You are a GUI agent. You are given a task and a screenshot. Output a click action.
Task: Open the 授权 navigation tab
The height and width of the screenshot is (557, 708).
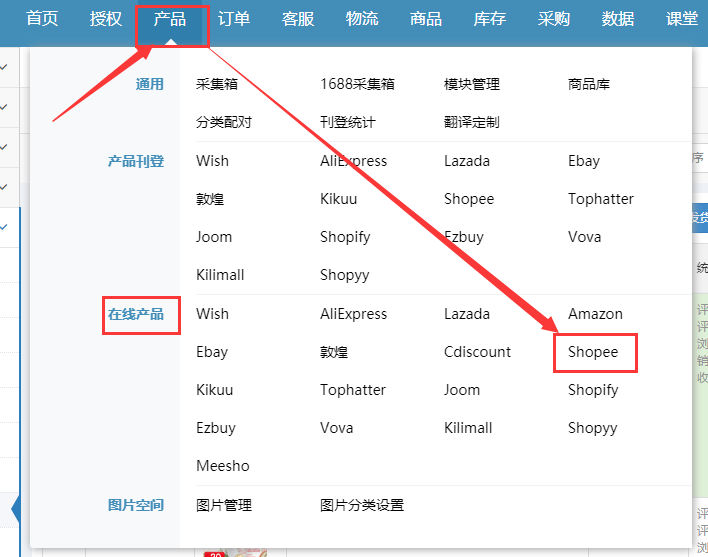(106, 19)
